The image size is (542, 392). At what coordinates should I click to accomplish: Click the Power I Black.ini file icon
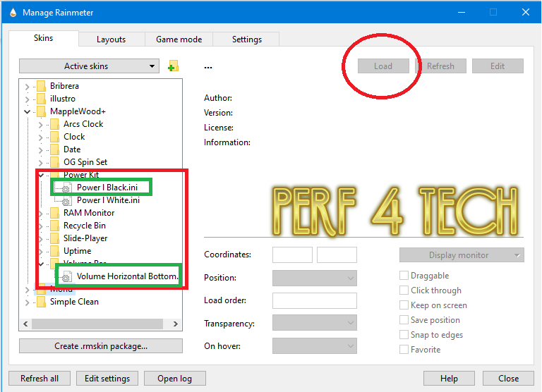[x=67, y=188]
